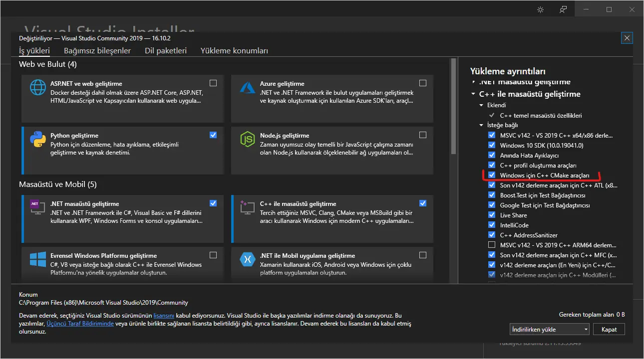This screenshot has height=359, width=644.
Task: Uncheck C++ ile masaüstü geliştirme workload
Action: (x=423, y=203)
